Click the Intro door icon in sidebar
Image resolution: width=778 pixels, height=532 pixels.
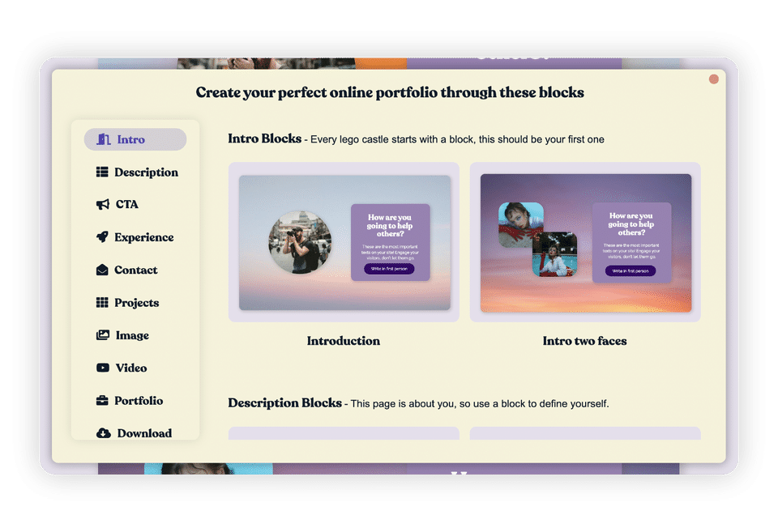103,139
